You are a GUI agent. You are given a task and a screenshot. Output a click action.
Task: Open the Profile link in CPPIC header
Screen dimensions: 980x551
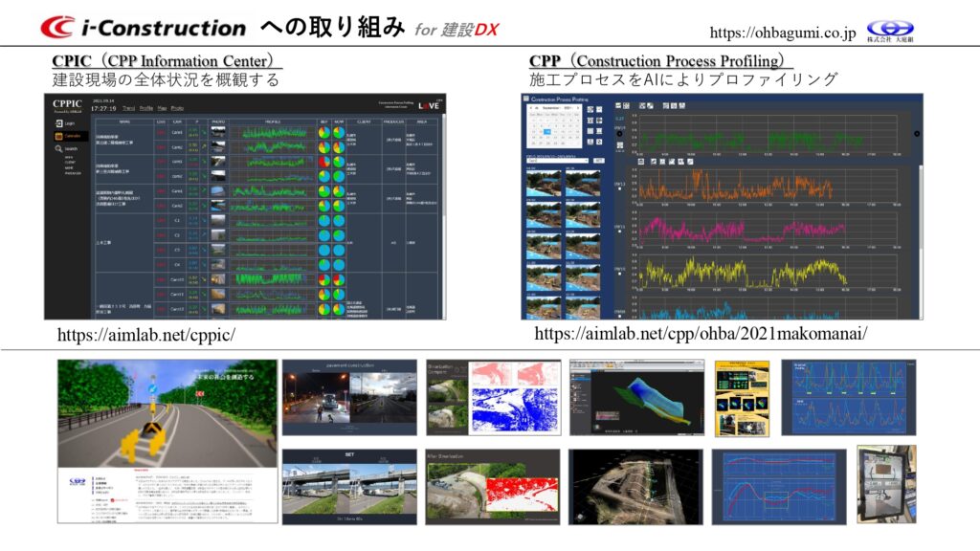pos(146,108)
